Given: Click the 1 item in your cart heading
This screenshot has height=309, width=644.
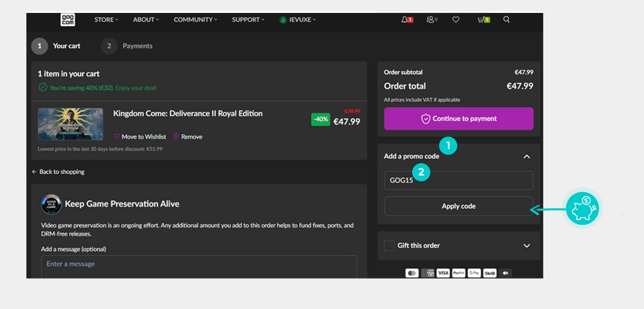Looking at the screenshot, I should [x=68, y=74].
